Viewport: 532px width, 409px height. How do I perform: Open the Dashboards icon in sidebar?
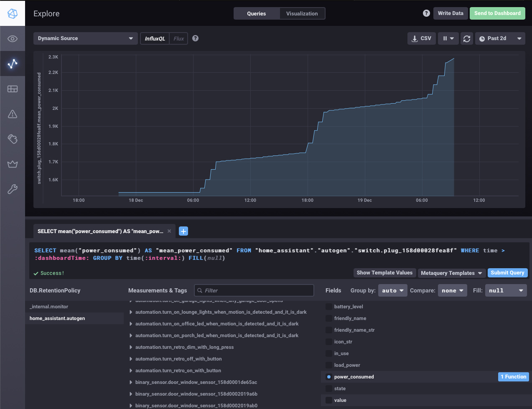pyautogui.click(x=13, y=89)
